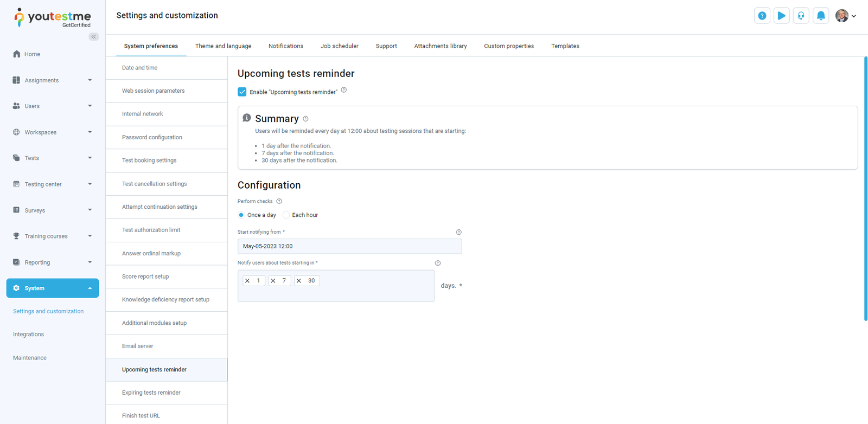Select the Each hour radio option
This screenshot has width=868, height=424.
(286, 215)
